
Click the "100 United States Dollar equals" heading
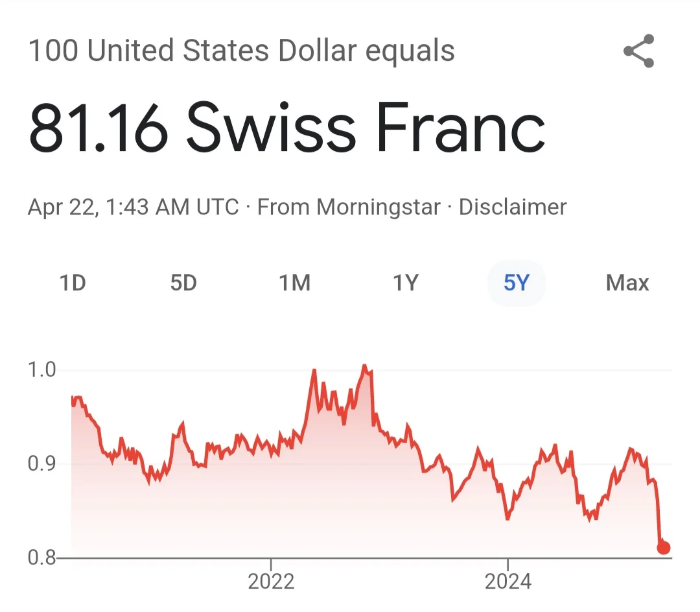[x=241, y=52]
